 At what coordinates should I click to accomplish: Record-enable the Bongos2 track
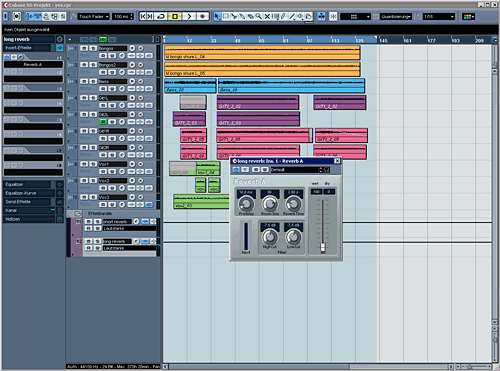132,65
